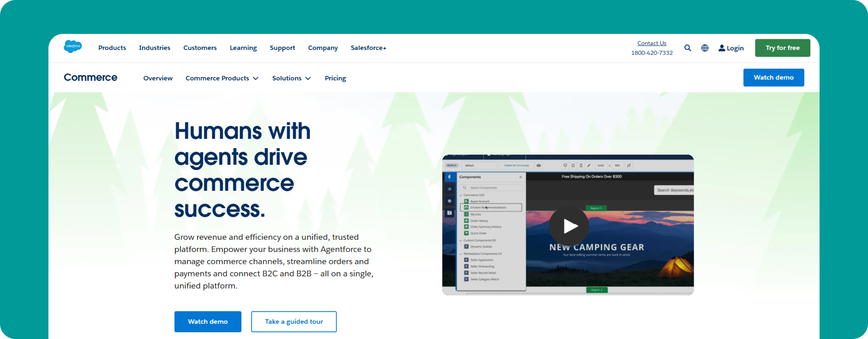This screenshot has width=868, height=339.
Task: Click the lightning bolt icon in video preview sidebar
Action: (x=449, y=177)
